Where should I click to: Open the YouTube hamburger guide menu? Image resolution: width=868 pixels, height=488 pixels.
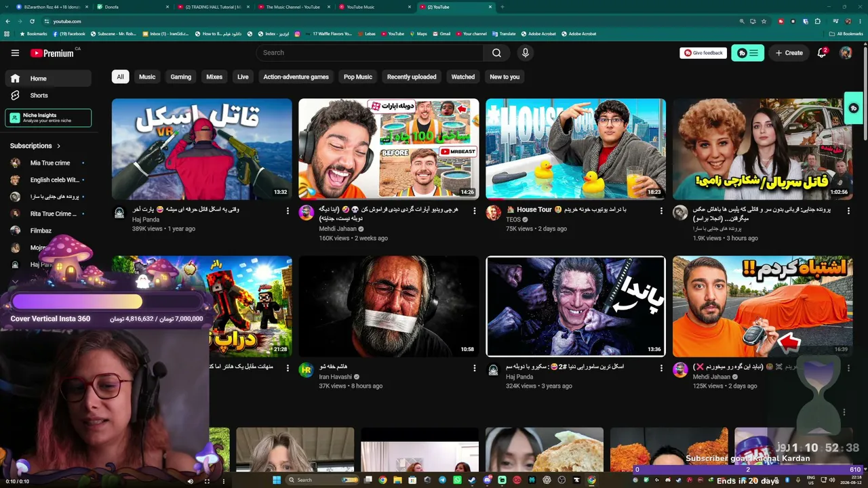(x=15, y=53)
